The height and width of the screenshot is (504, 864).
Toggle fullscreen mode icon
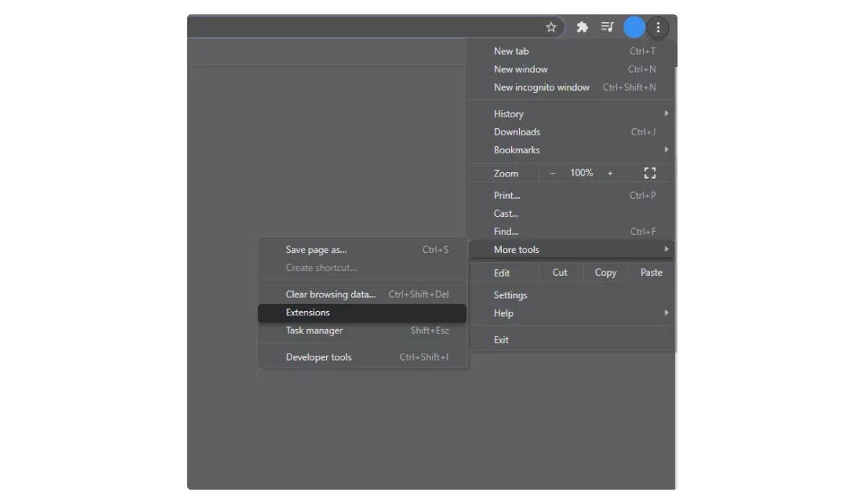point(650,173)
